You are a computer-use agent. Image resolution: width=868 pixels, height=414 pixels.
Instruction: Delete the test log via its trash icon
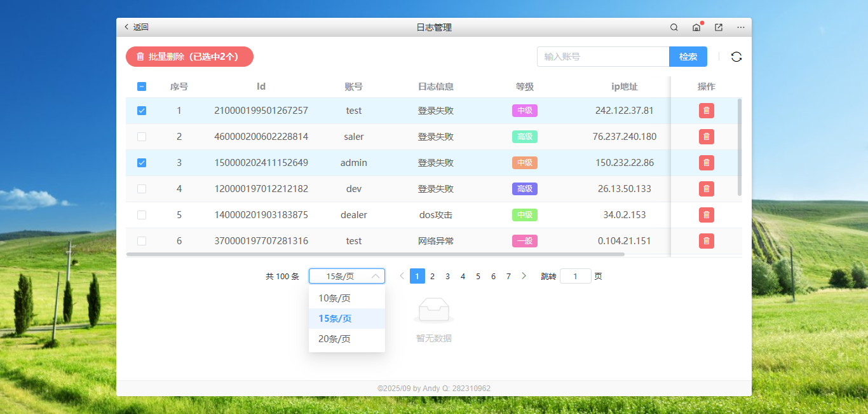point(706,110)
